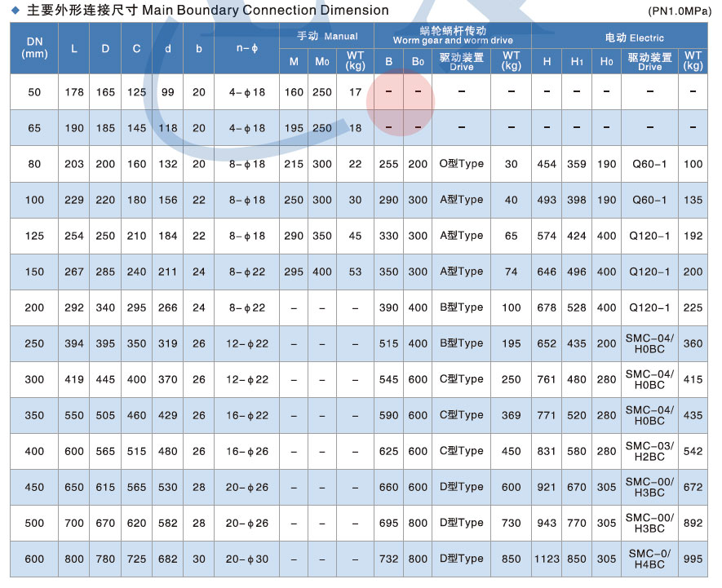Select the H value 921
Image resolution: width=722 pixels, height=588 pixels.
[x=547, y=487]
